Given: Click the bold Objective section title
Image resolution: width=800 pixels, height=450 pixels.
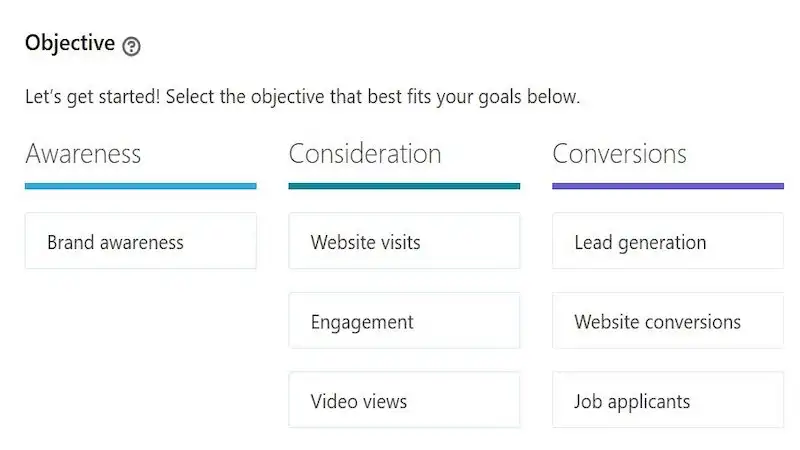Looking at the screenshot, I should (x=69, y=43).
